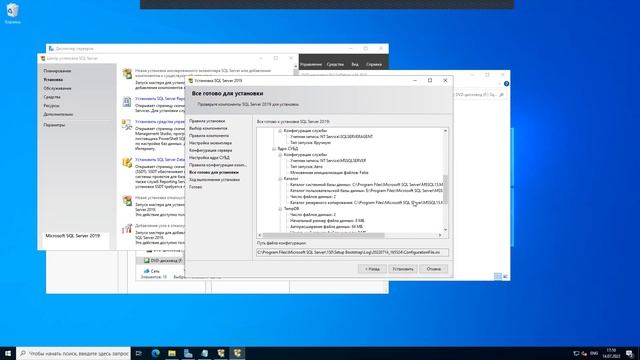Image resolution: width=640 pixels, height=360 pixels.
Task: Click the SQL Server Data Tools install icon
Action: coord(127,162)
